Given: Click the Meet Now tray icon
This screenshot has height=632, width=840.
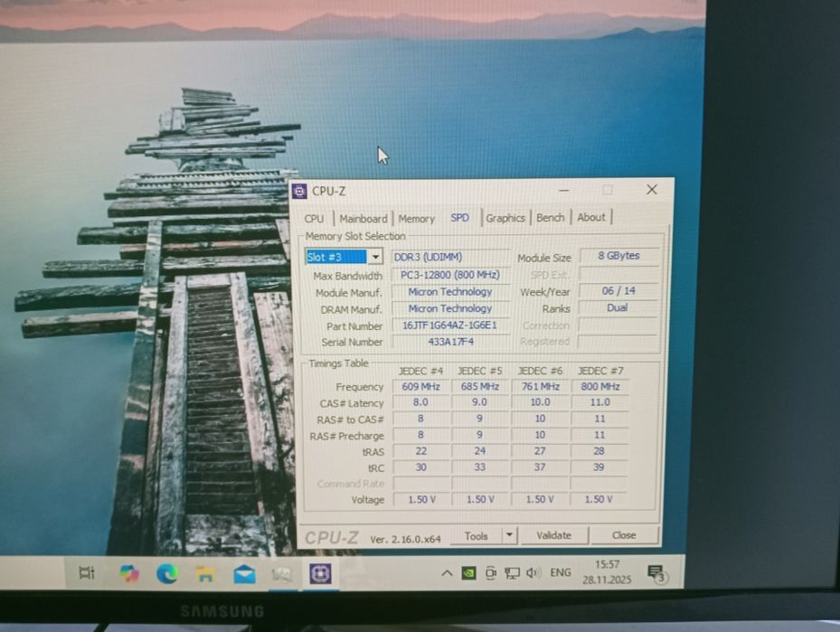Looking at the screenshot, I should pyautogui.click(x=490, y=573).
